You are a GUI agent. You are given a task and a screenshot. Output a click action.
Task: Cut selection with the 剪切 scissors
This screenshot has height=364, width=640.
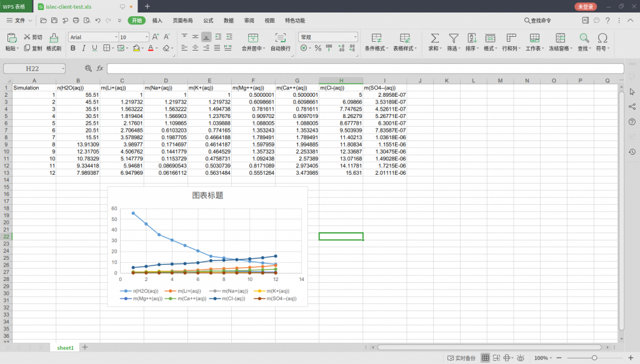click(33, 37)
